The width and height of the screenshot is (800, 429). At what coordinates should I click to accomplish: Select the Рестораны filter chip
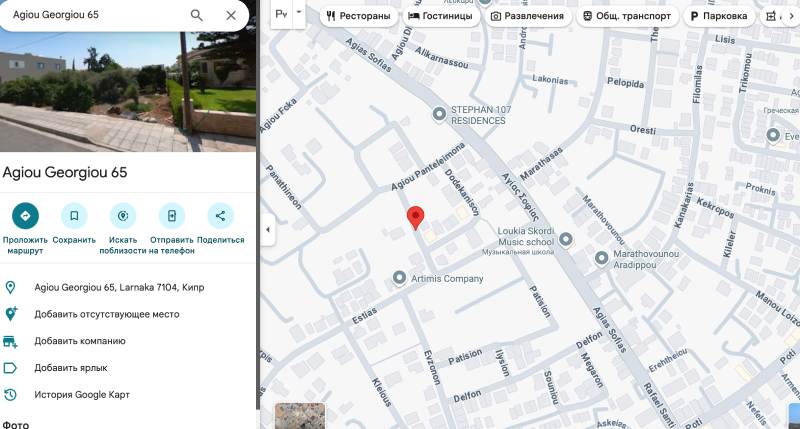pyautogui.click(x=358, y=16)
